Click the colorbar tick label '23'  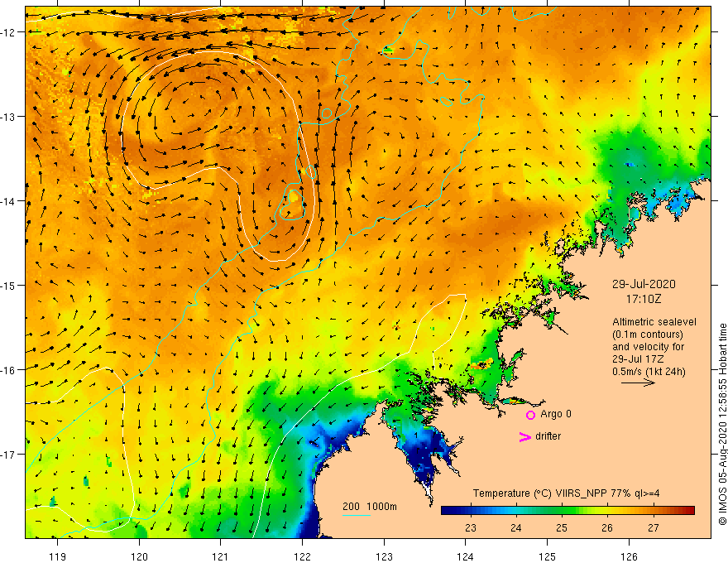point(471,527)
